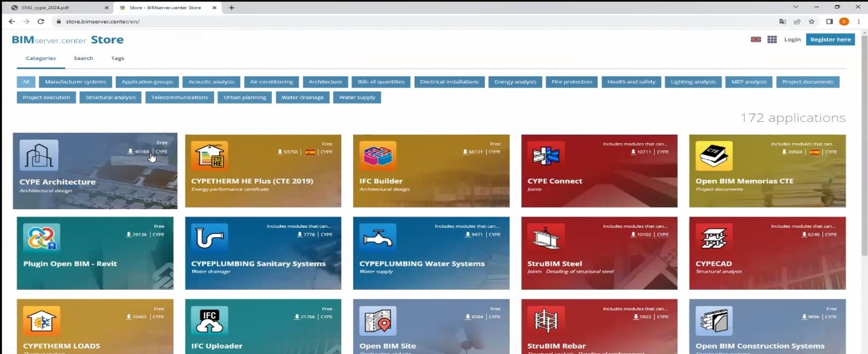Image resolution: width=868 pixels, height=354 pixels.
Task: Filter by Bills of quantities
Action: point(381,82)
